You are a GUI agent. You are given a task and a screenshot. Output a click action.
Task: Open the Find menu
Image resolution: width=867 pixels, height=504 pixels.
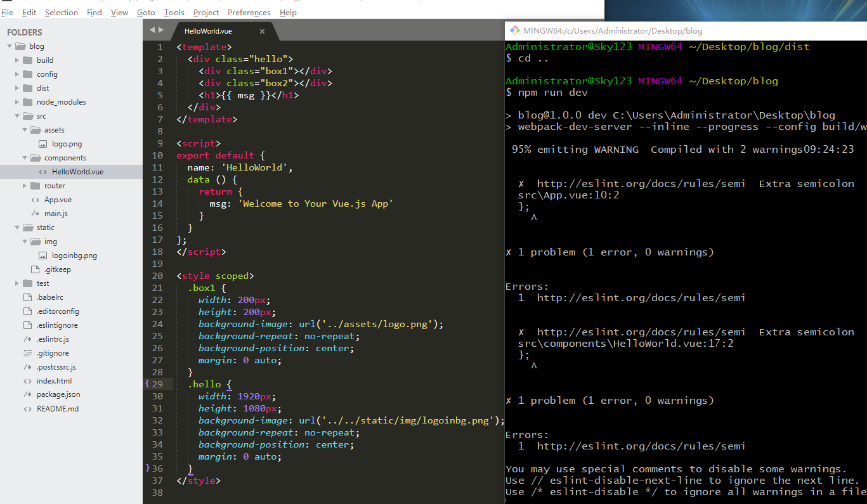[x=95, y=12]
